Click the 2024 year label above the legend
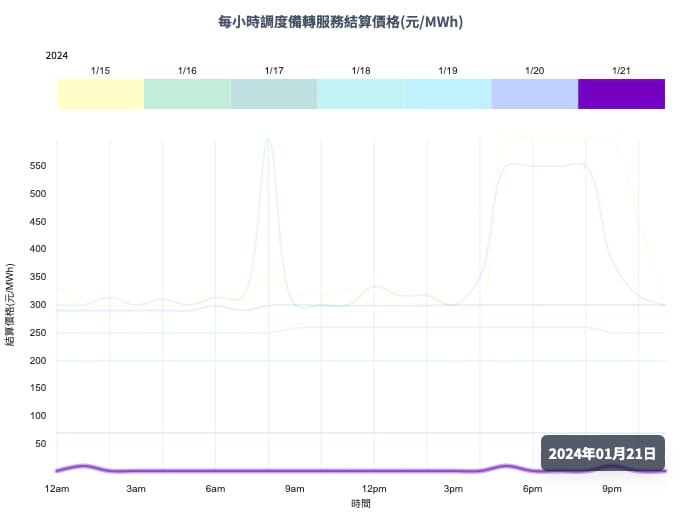Screen dimensions: 689x514 point(57,56)
